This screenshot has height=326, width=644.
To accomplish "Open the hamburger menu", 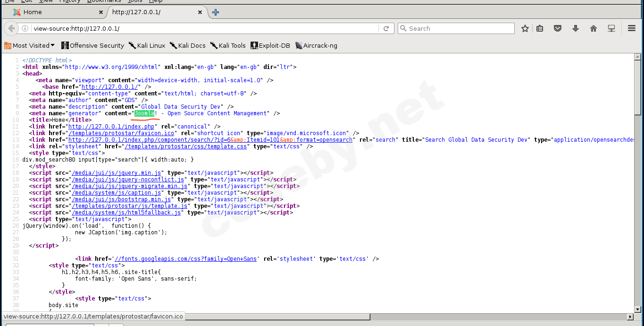I will (x=632, y=28).
